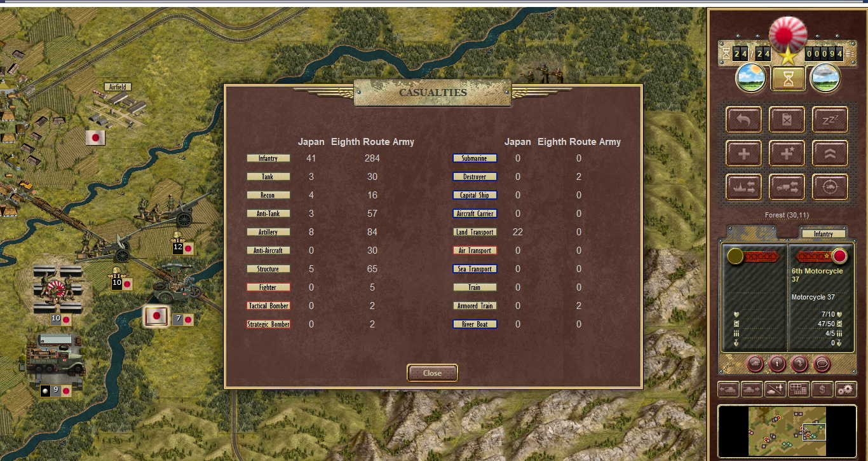Click the Tactical Bomber casualty label
The image size is (868, 461).
pyautogui.click(x=268, y=306)
